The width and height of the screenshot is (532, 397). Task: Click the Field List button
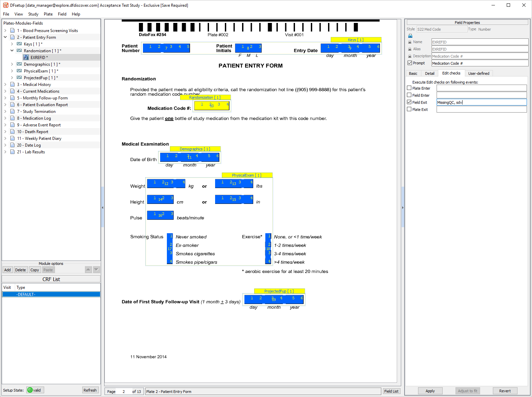click(391, 391)
